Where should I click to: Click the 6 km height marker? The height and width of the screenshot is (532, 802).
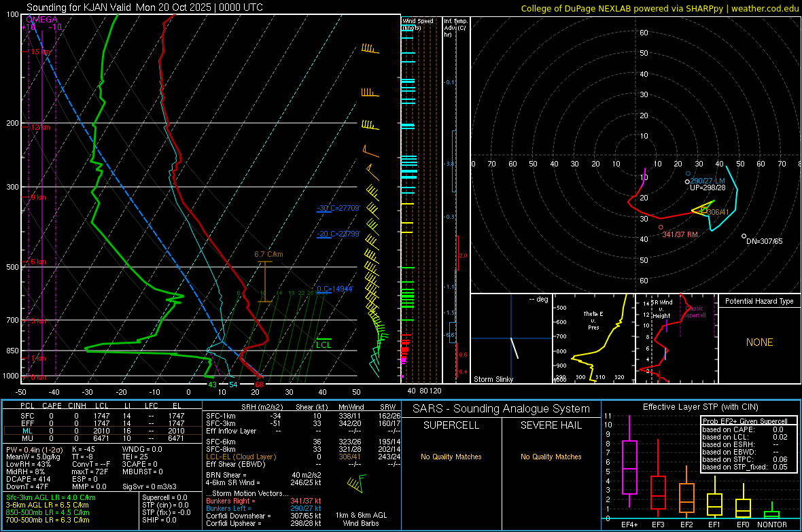38,262
